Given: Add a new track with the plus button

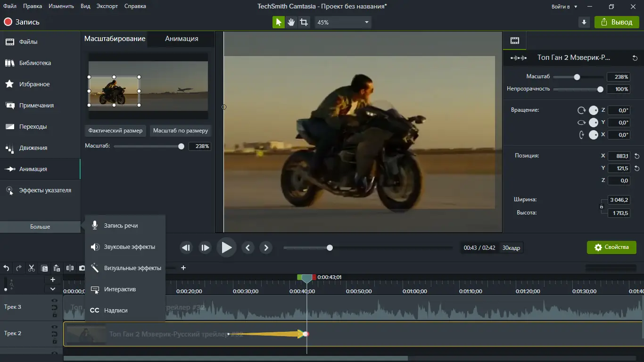Looking at the screenshot, I should coord(53,279).
